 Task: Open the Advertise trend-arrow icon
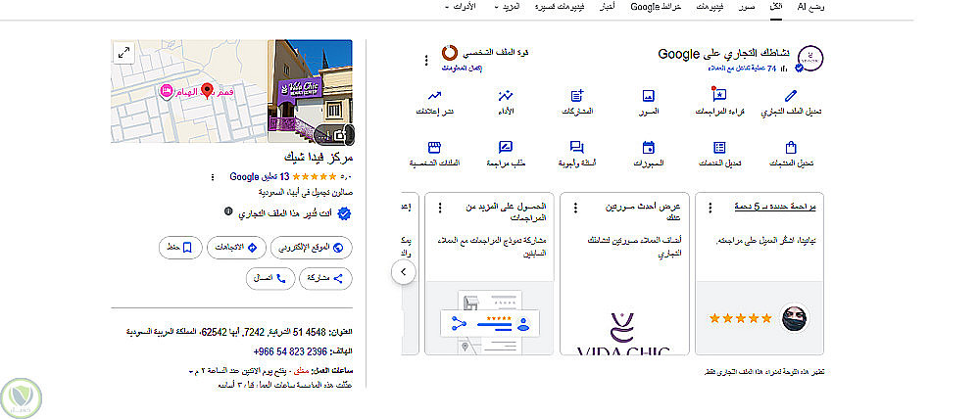click(x=434, y=96)
